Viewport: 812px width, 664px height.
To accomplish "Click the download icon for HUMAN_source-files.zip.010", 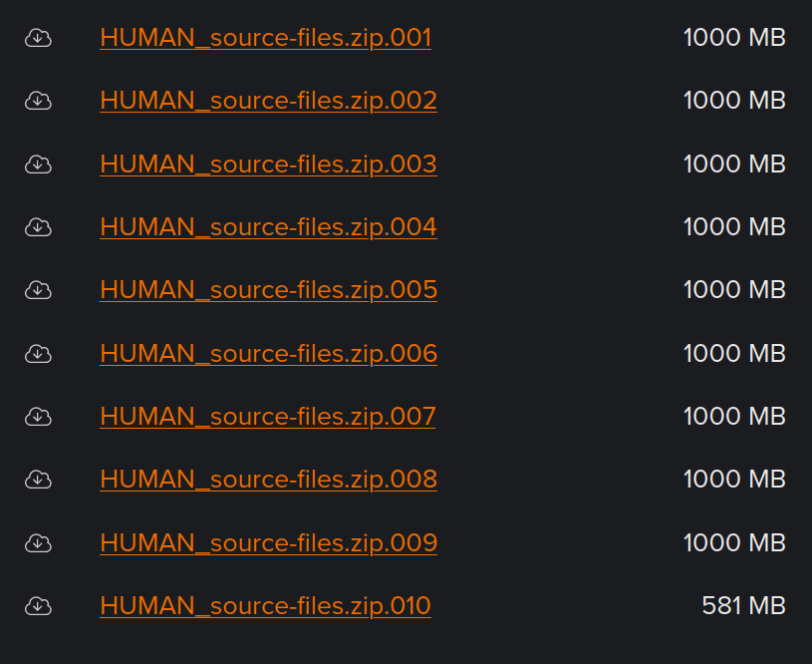I will point(38,605).
